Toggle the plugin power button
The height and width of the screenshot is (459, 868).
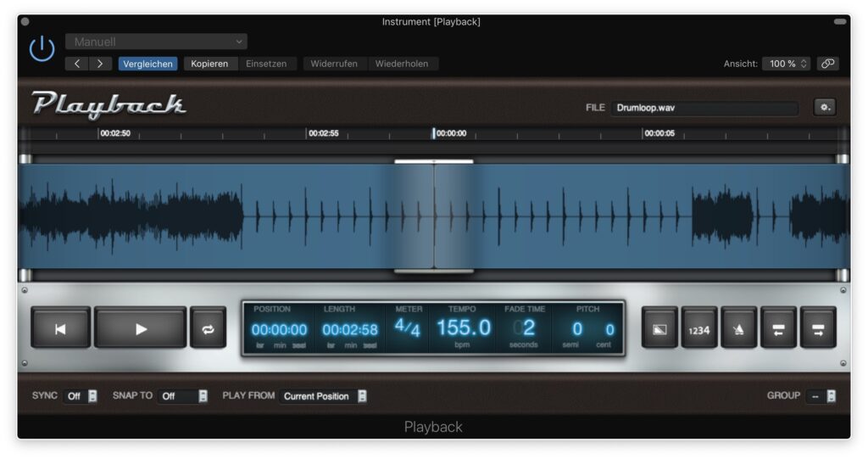click(x=42, y=49)
